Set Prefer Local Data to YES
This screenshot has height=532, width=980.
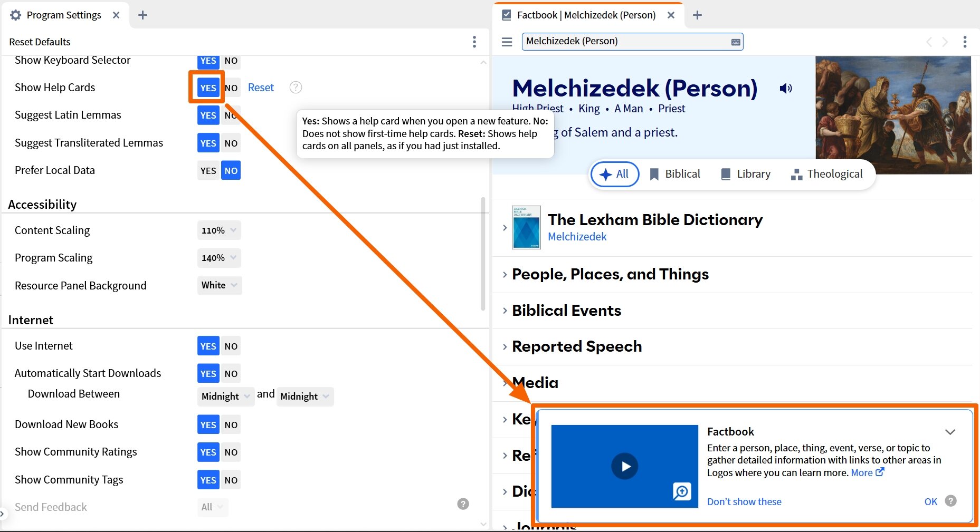(208, 170)
